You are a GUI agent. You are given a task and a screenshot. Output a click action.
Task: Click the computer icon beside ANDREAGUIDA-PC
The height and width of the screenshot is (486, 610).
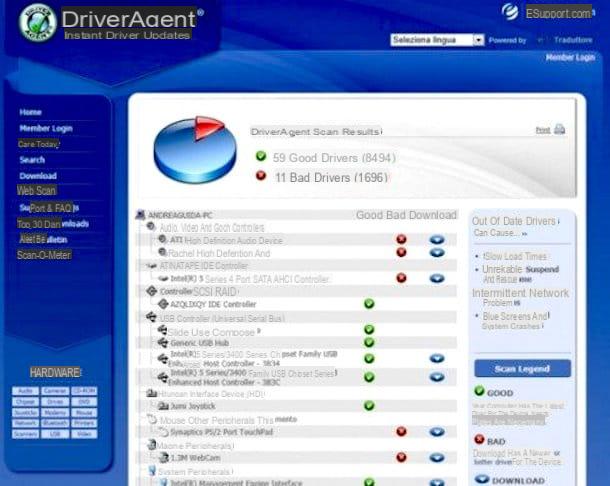point(140,214)
